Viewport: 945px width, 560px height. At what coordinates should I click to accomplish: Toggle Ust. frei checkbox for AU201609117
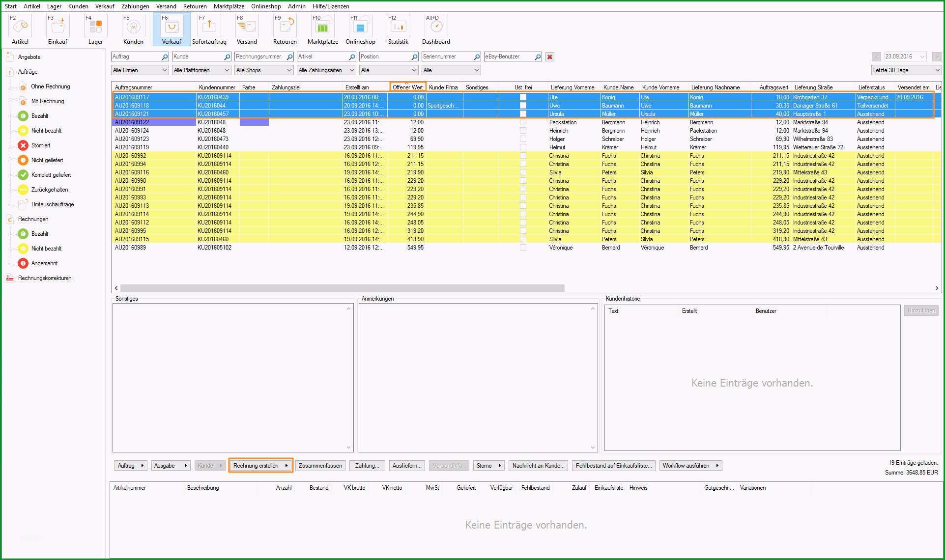[x=523, y=97]
